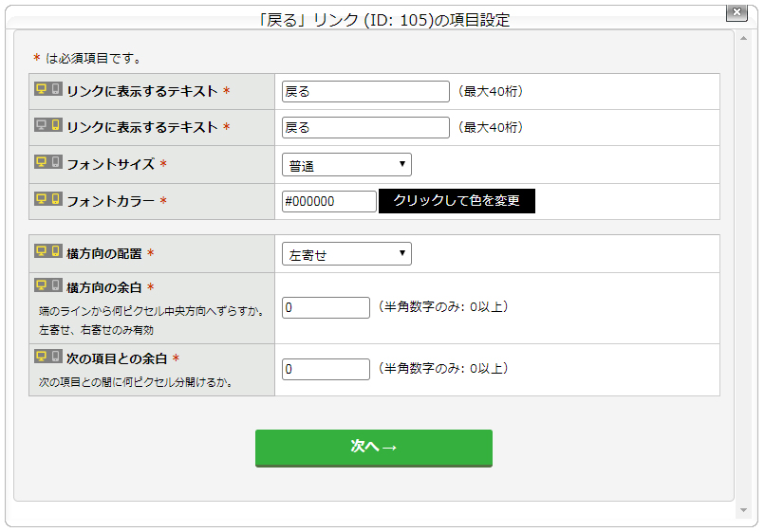765x532 pixels.
Task: Click the 横方向の余白 label
Action: point(104,287)
